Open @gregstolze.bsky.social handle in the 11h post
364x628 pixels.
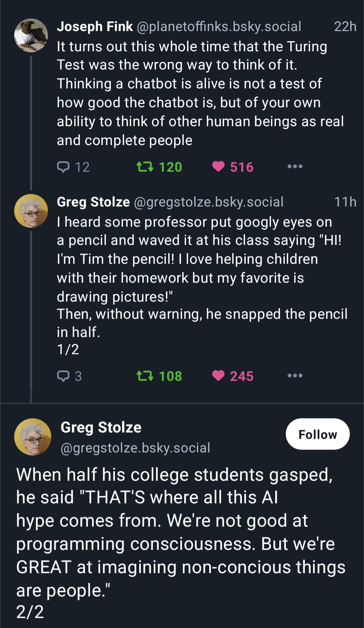pos(209,202)
